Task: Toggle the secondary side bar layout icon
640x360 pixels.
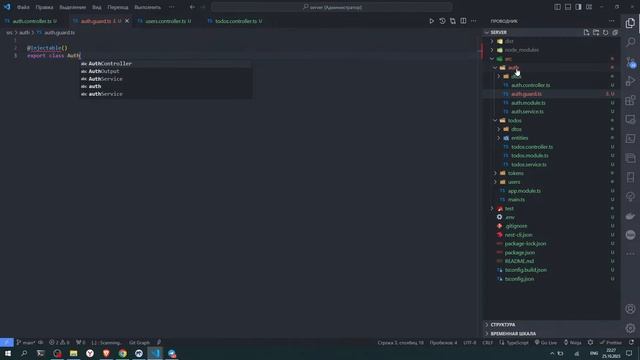Action: (x=578, y=7)
